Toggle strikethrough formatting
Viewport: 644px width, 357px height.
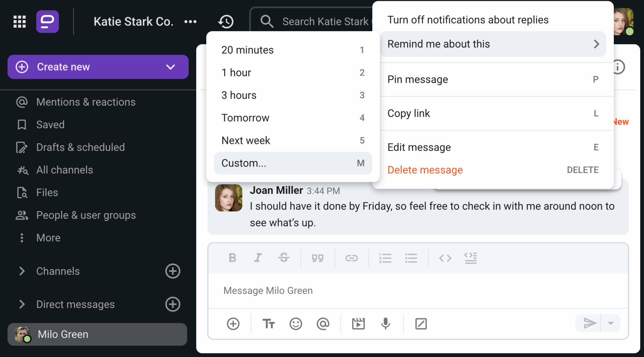pyautogui.click(x=284, y=258)
